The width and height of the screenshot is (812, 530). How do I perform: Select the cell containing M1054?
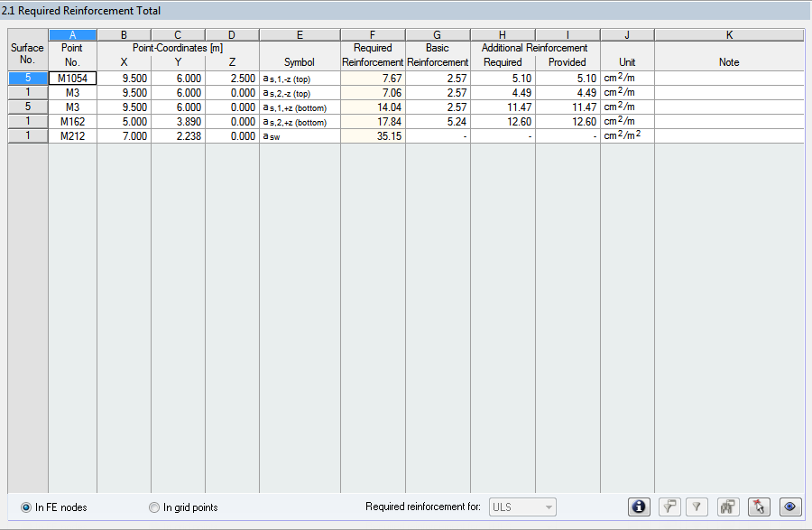coord(71,78)
